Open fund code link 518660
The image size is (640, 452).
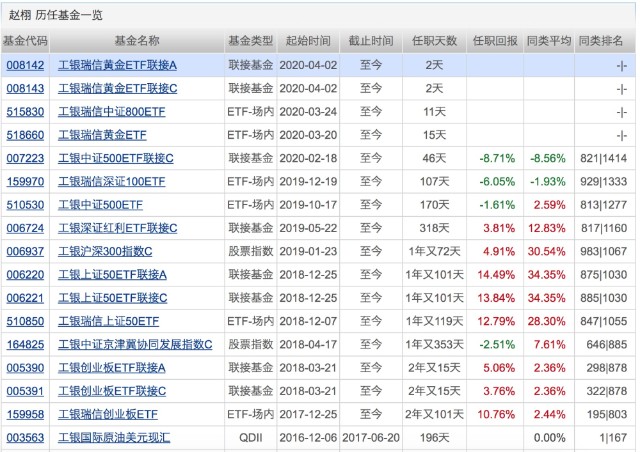click(25, 135)
